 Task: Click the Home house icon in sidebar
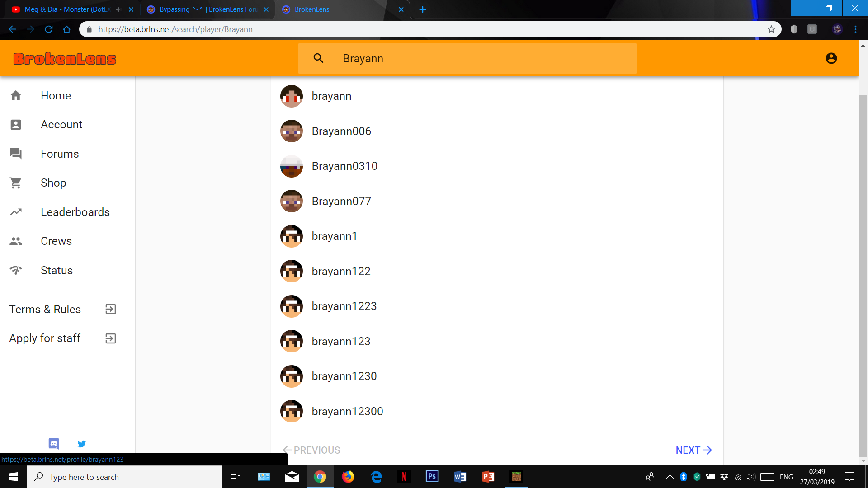point(16,95)
